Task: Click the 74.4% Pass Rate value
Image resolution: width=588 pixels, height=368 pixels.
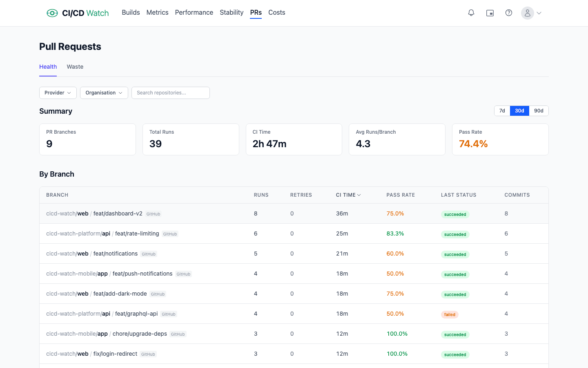Action: [x=473, y=144]
